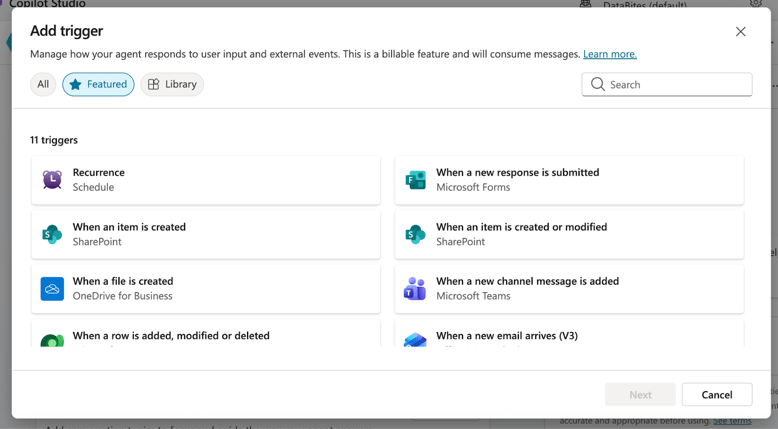The width and height of the screenshot is (778, 429).
Task: Select 'When an item is created' text
Action: [129, 227]
